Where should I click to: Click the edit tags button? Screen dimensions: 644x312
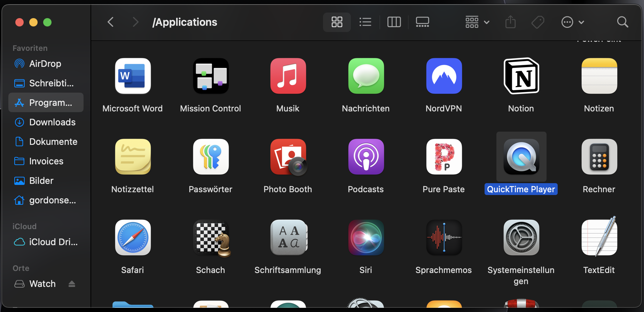(538, 22)
